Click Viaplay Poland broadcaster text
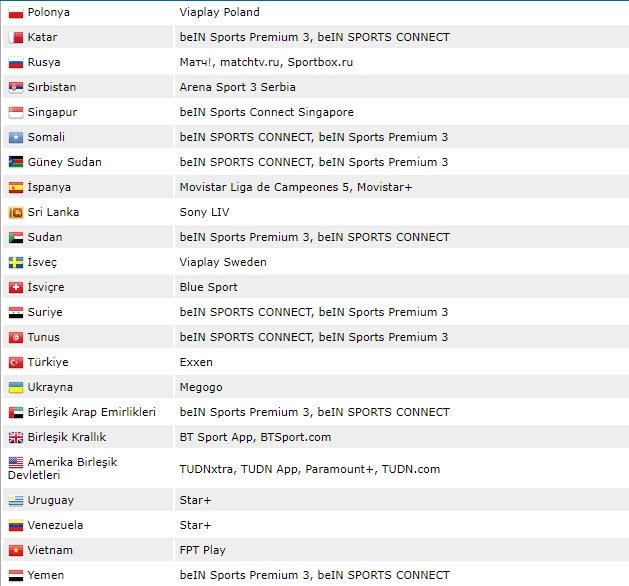629x586 pixels. [x=219, y=12]
